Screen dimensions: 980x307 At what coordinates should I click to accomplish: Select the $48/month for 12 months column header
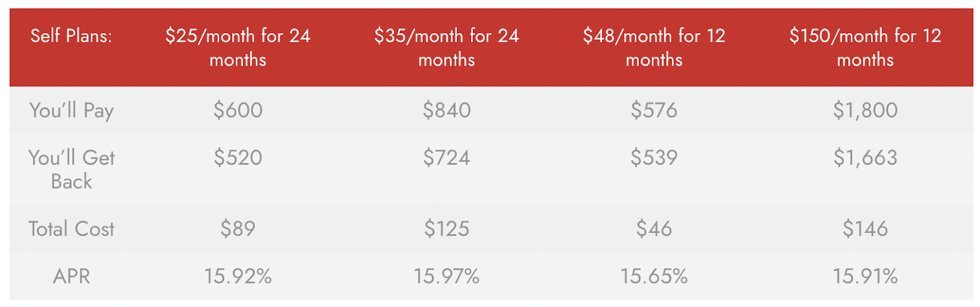point(654,47)
